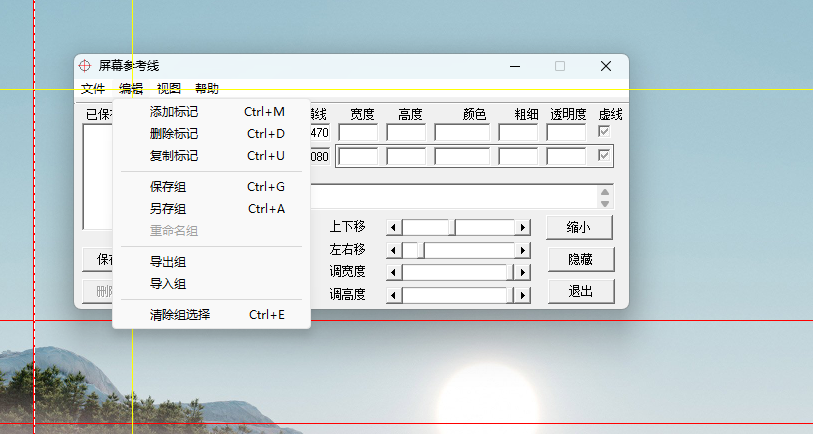Screen dimensions: 813x434
Task: Click right arrow of 调宽度 slider
Action: click(x=523, y=272)
